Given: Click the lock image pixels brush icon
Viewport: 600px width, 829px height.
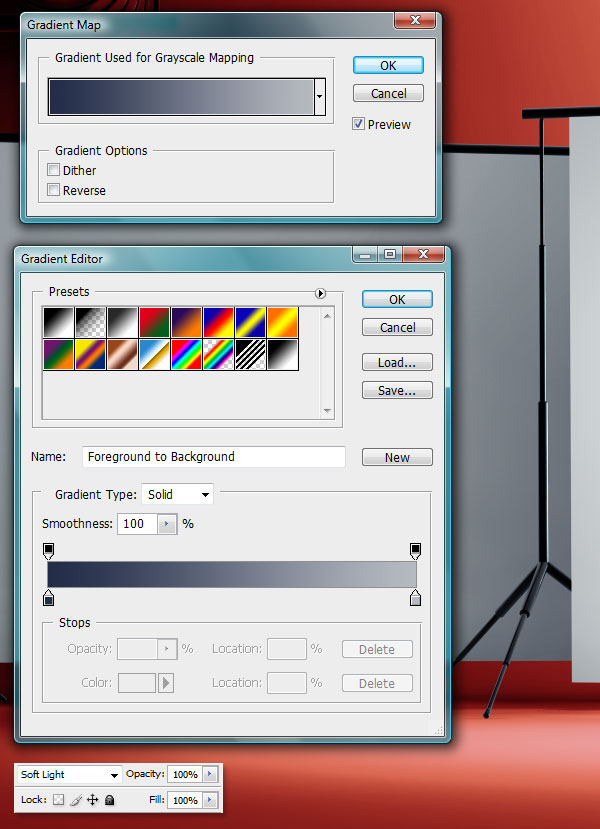Looking at the screenshot, I should pos(76,800).
